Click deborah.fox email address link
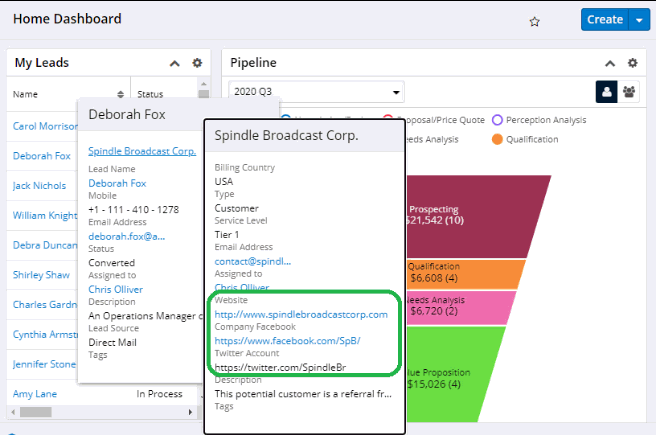This screenshot has height=435, width=656. (x=127, y=236)
